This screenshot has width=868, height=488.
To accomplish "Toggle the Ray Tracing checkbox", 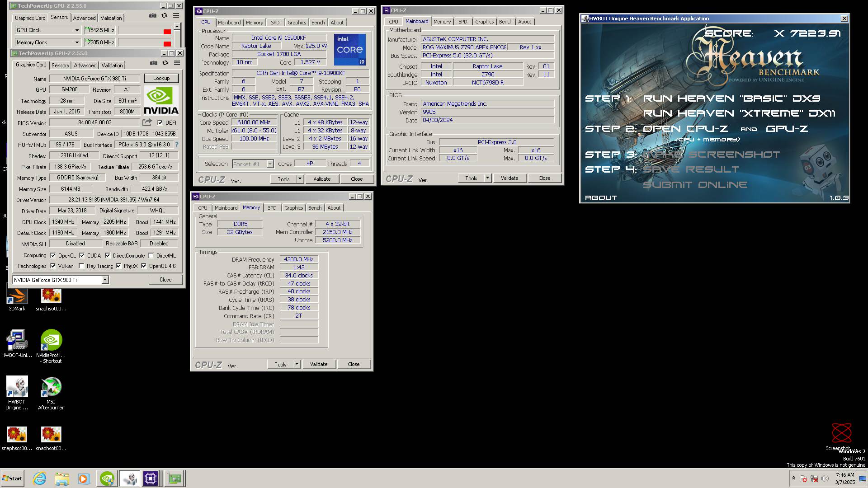I will pos(81,266).
